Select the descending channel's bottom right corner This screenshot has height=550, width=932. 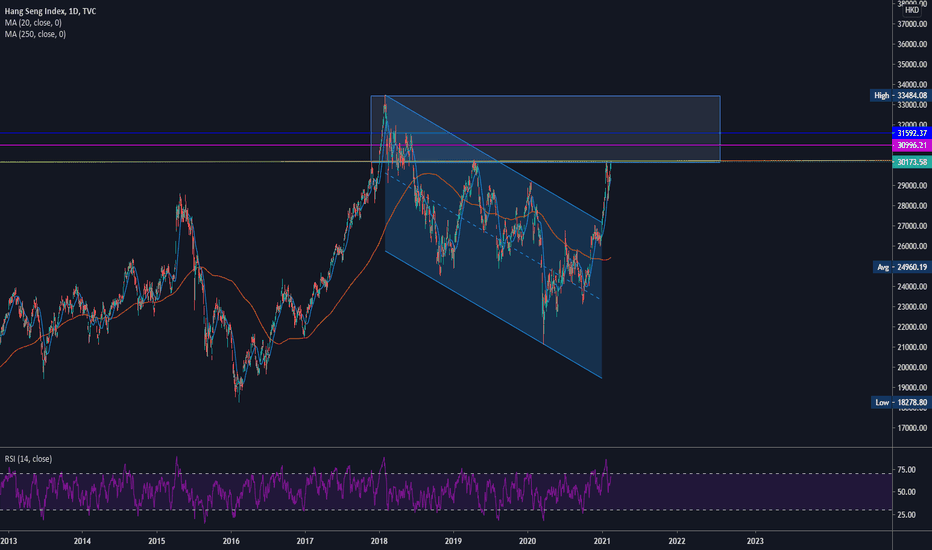coord(602,378)
